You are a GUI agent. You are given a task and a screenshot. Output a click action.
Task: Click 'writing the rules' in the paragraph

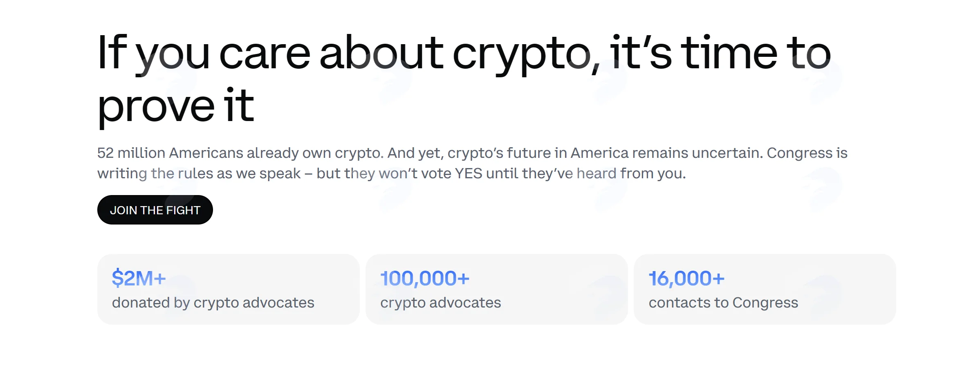[x=155, y=173]
